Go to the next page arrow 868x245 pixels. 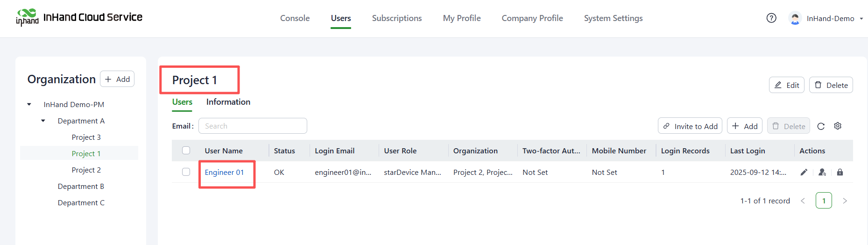coord(845,201)
